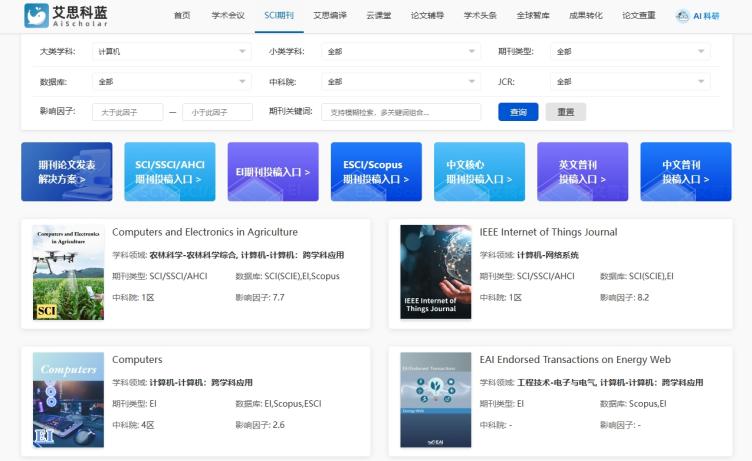Viewport: 752px width, 461px height.
Task: Expand the 大类学科 dropdown
Action: (x=171, y=51)
